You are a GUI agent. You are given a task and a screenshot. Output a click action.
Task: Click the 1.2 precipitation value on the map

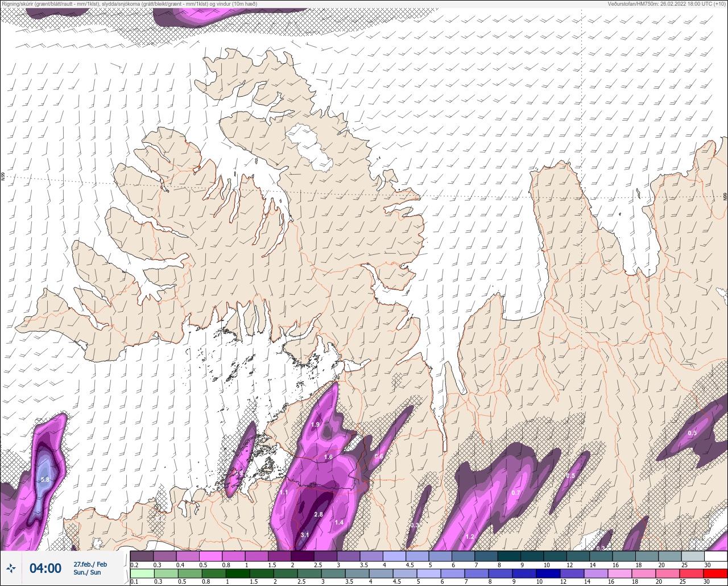click(470, 537)
